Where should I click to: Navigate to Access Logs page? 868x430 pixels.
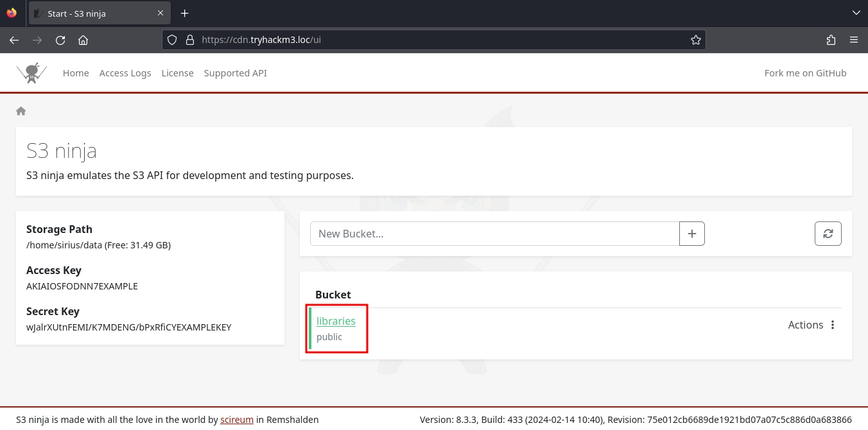pos(125,73)
